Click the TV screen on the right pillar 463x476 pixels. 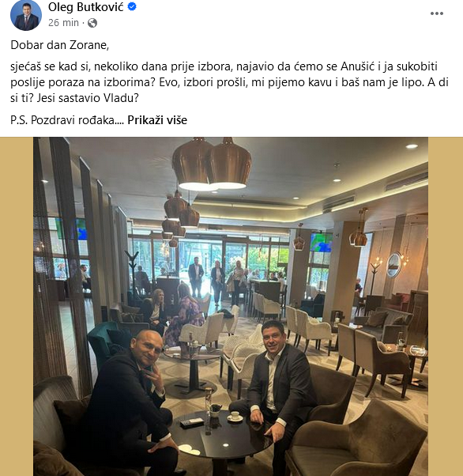321,243
